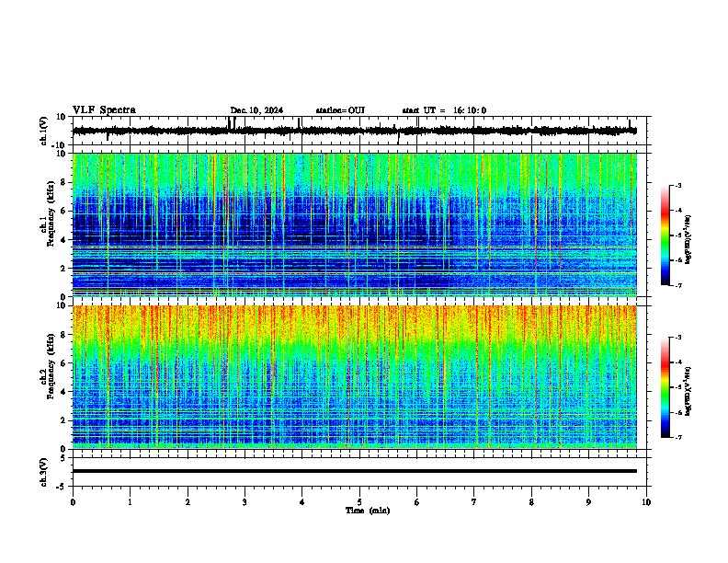Click the ch.1 spectrogram color scale bar
Screen dimensions: 728x563
coord(665,236)
